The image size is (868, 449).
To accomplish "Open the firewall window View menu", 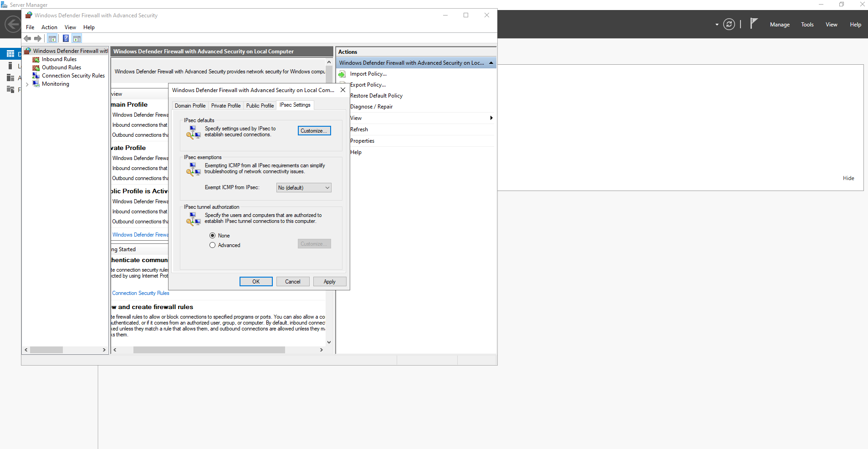I will (x=70, y=27).
